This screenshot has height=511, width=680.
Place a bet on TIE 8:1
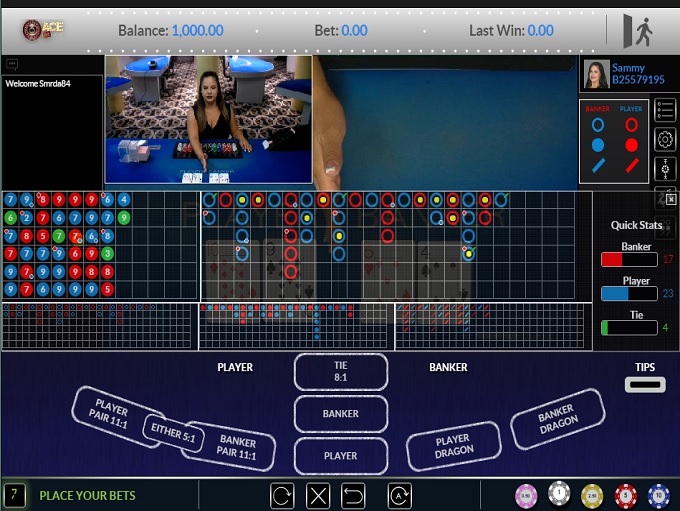point(340,371)
